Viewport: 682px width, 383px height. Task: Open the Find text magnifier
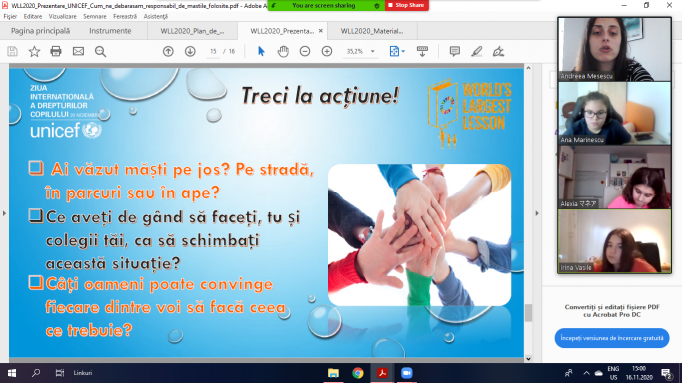click(x=100, y=51)
